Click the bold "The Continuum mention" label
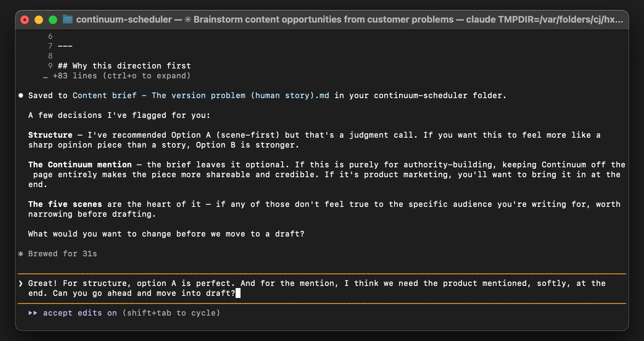 coord(80,165)
